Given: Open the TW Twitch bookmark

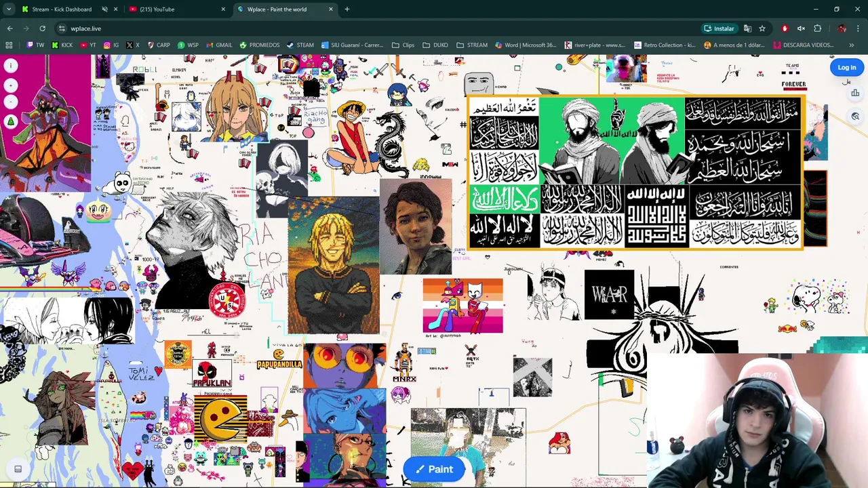Looking at the screenshot, I should (35, 45).
